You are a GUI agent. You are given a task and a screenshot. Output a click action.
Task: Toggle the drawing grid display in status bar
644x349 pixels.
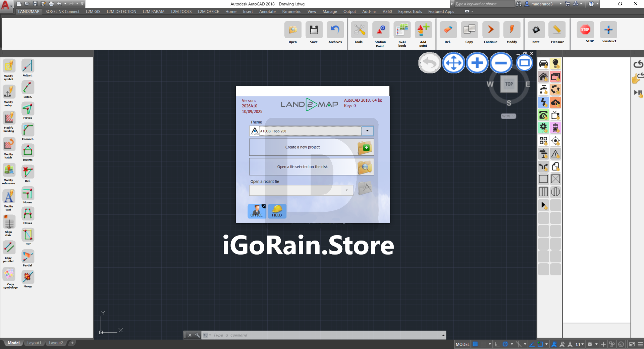pyautogui.click(x=475, y=344)
